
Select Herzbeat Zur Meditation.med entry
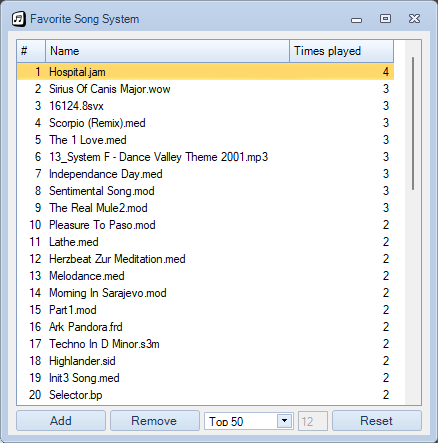(x=205, y=259)
